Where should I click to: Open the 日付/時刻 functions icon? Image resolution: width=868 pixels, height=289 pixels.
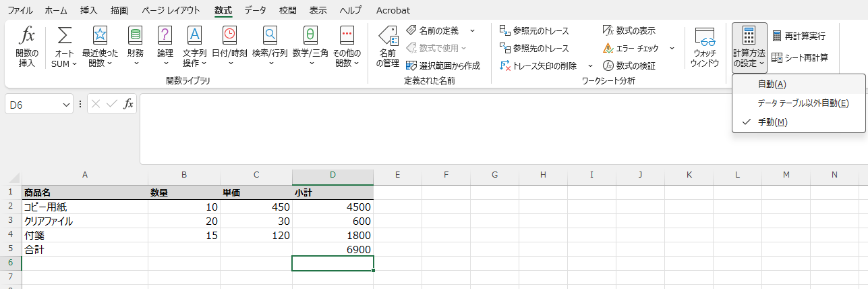coord(230,35)
